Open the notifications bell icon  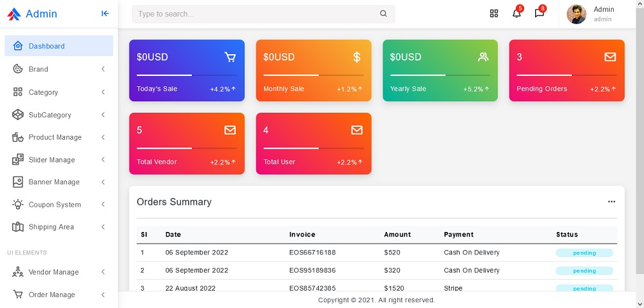(x=516, y=14)
